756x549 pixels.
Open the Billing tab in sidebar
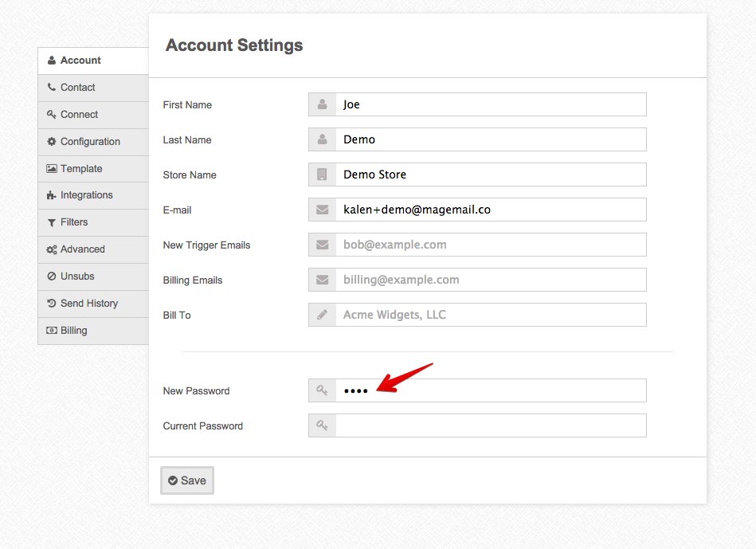(73, 331)
